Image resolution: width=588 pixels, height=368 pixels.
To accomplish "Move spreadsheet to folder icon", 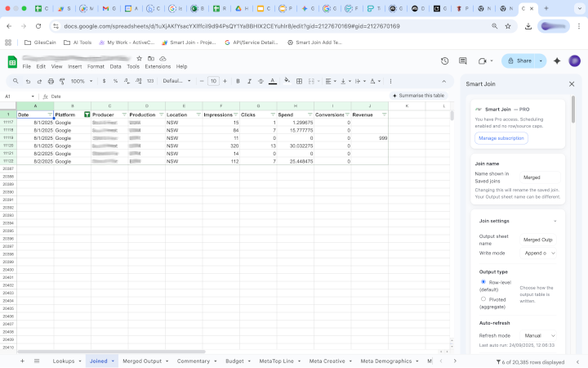I will point(151,58).
